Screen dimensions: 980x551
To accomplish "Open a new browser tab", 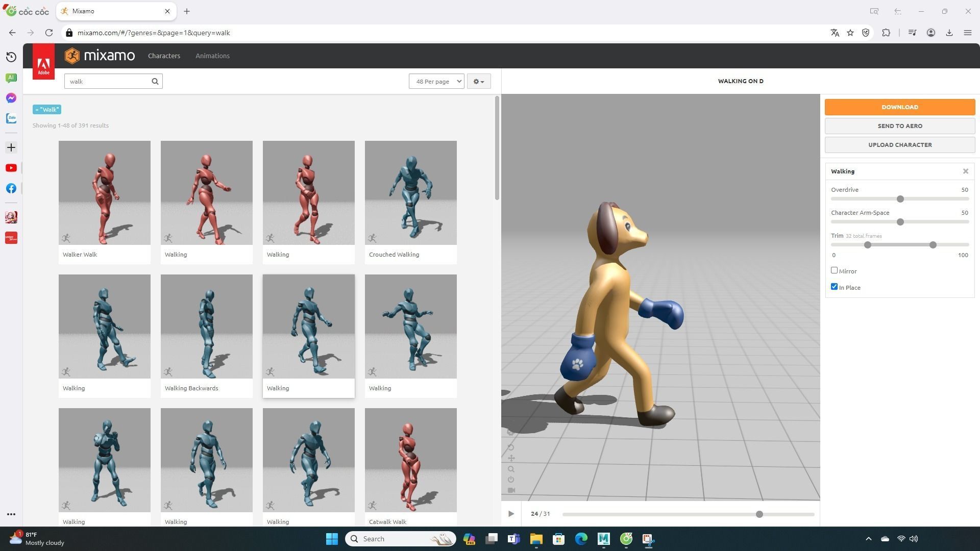I will pos(187,11).
